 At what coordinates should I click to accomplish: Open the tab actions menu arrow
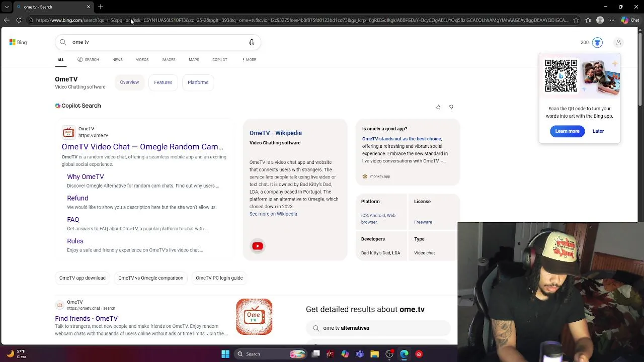pos(7,7)
